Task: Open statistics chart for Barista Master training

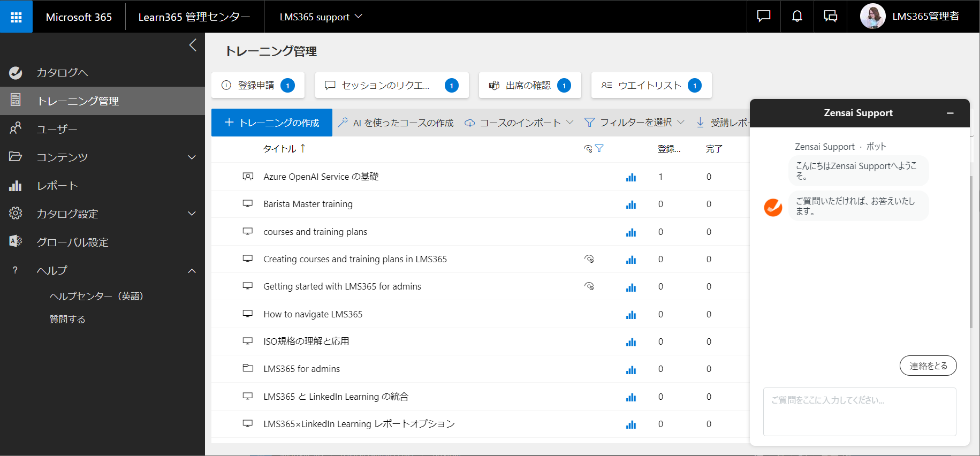Action: (x=631, y=204)
